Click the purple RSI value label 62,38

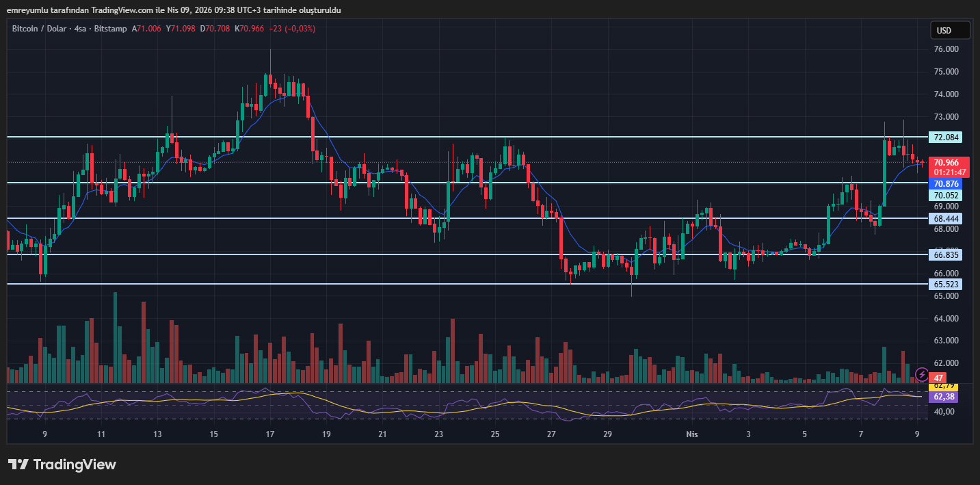(944, 397)
